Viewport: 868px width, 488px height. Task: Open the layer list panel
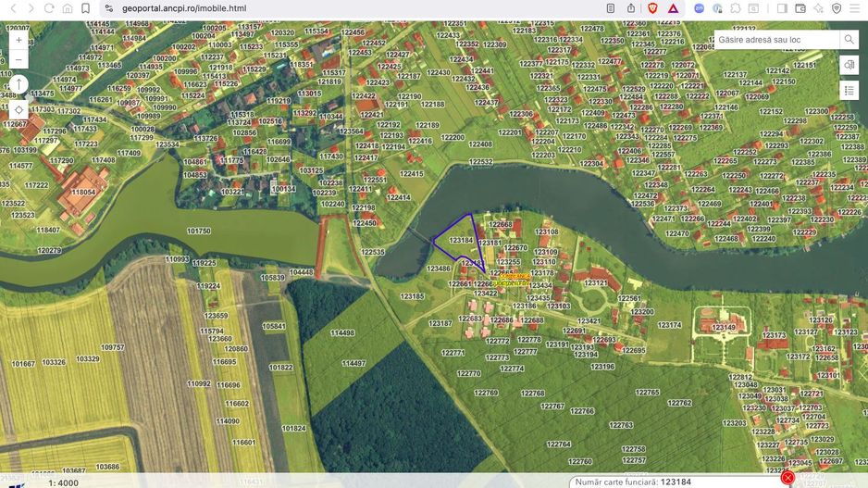(x=849, y=90)
